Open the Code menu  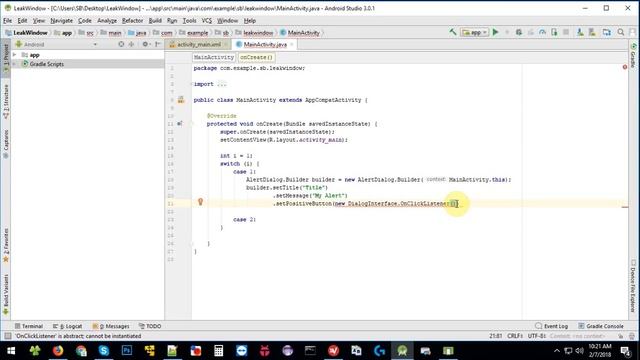pos(85,20)
